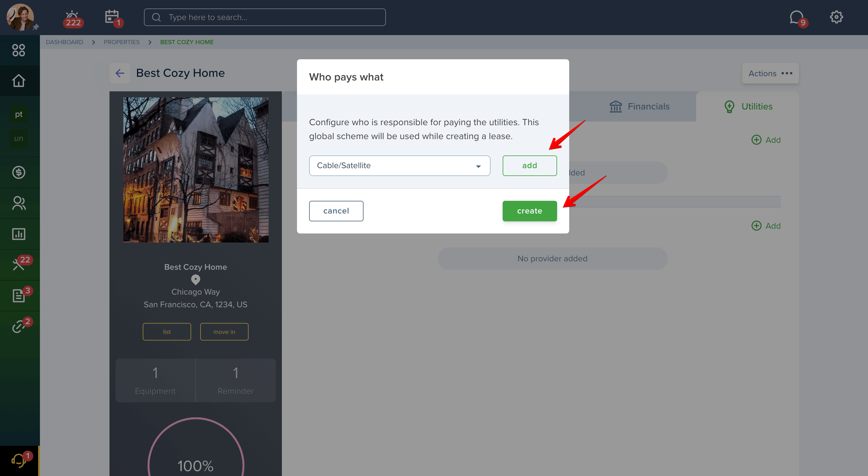This screenshot has height=476, width=868.
Task: Click the back arrow beside Best Cozy Home
Action: click(x=120, y=73)
